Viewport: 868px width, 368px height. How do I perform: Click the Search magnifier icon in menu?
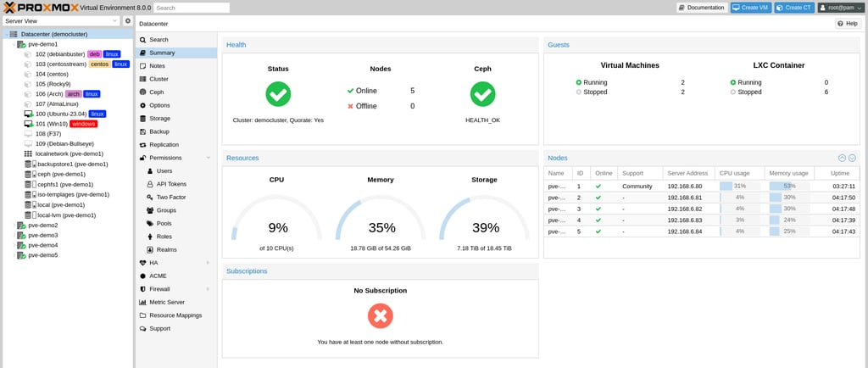pos(143,40)
